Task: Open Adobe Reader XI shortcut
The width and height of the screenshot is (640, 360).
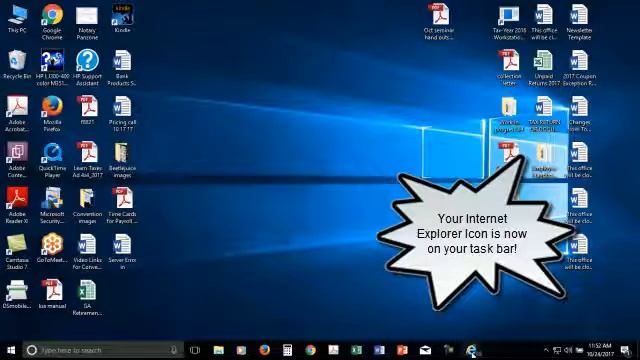Action: tap(17, 206)
